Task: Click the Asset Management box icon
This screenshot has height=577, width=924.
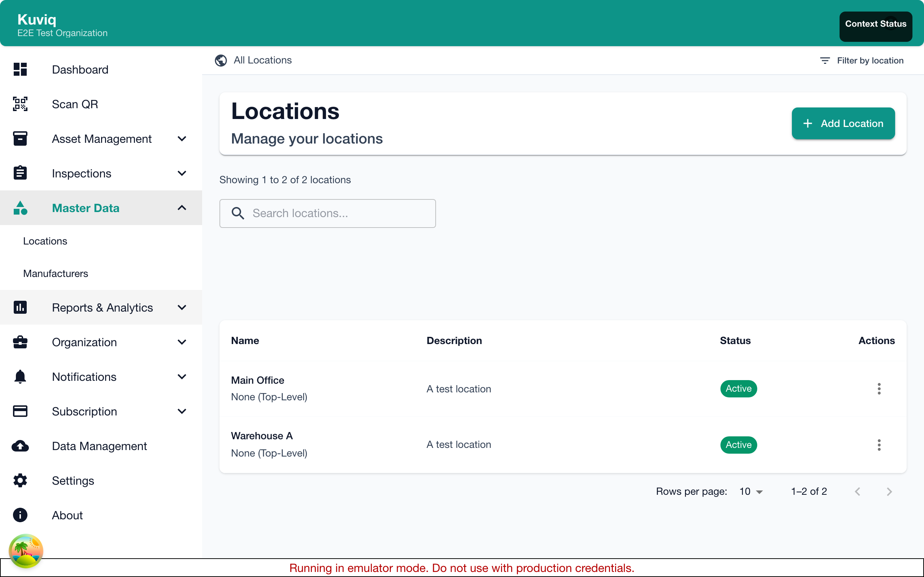Action: click(20, 138)
